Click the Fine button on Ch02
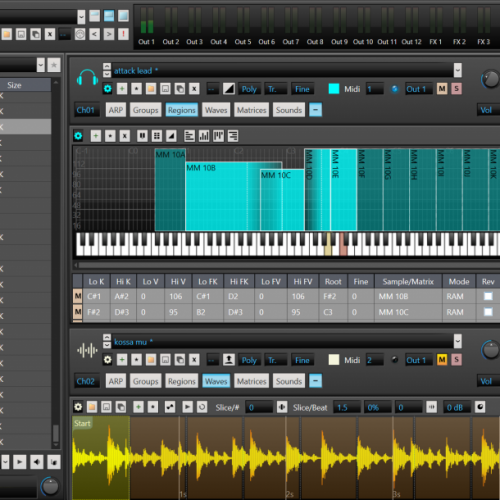Screen dimensions: 500x500 coord(302,360)
